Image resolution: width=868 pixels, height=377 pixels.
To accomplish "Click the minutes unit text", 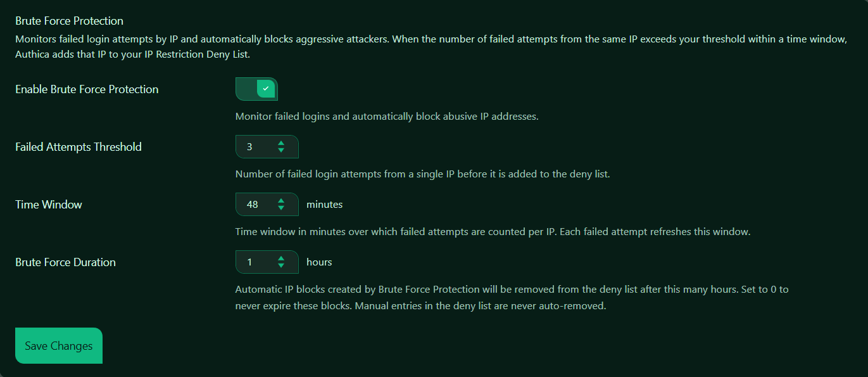I will click(324, 205).
